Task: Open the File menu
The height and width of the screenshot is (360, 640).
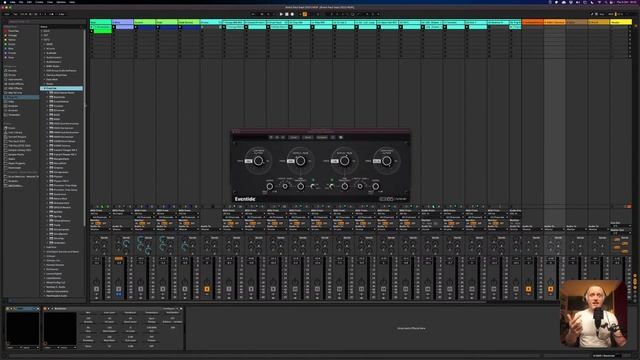Action: pyautogui.click(x=21, y=2)
